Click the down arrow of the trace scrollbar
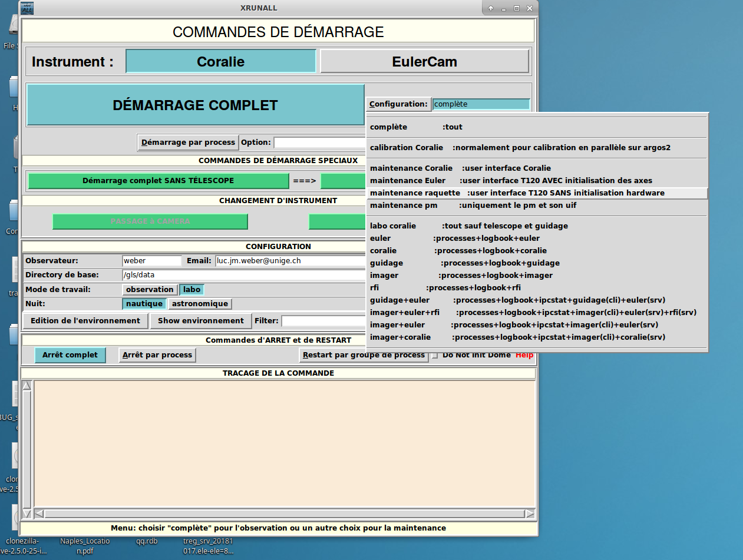 (x=27, y=502)
